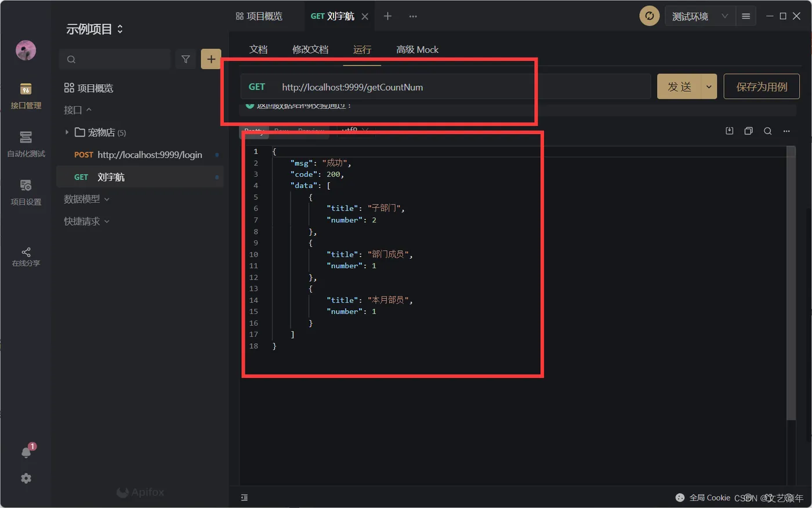
Task: Open 在线分享 sharing panel
Action: coord(26,257)
